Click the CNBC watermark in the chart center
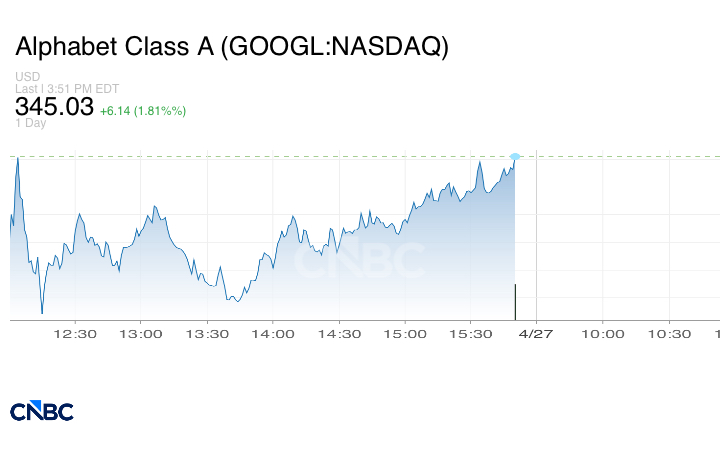Viewport: 720px width, 450px height. 360,262
